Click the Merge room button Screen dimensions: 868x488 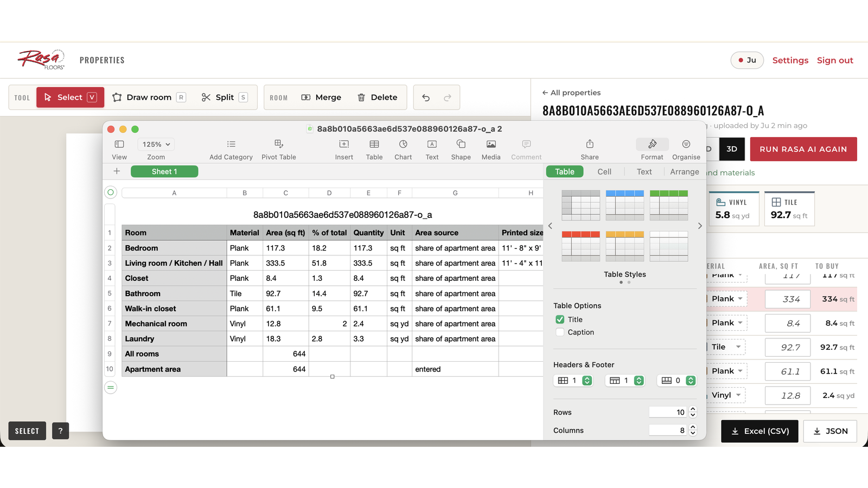[322, 98]
